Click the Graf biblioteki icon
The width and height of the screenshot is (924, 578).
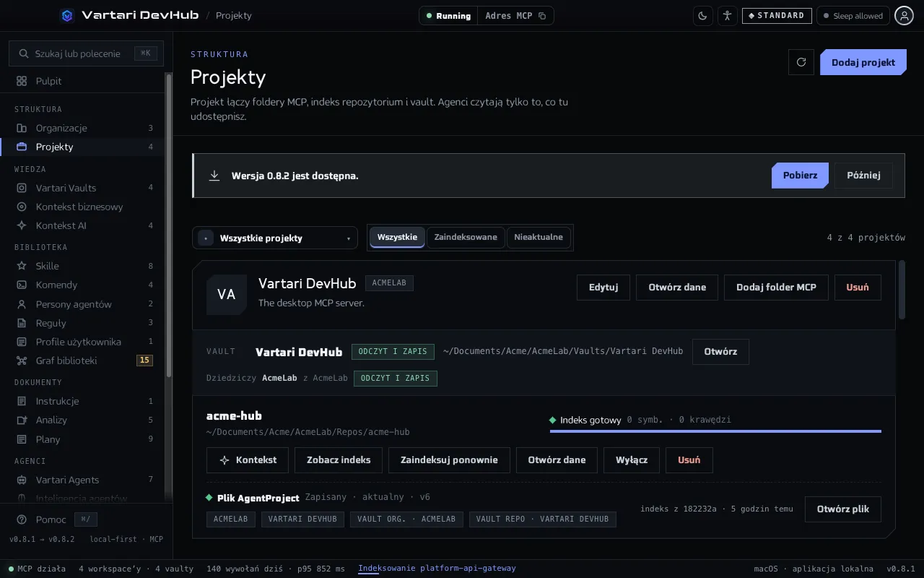(22, 361)
